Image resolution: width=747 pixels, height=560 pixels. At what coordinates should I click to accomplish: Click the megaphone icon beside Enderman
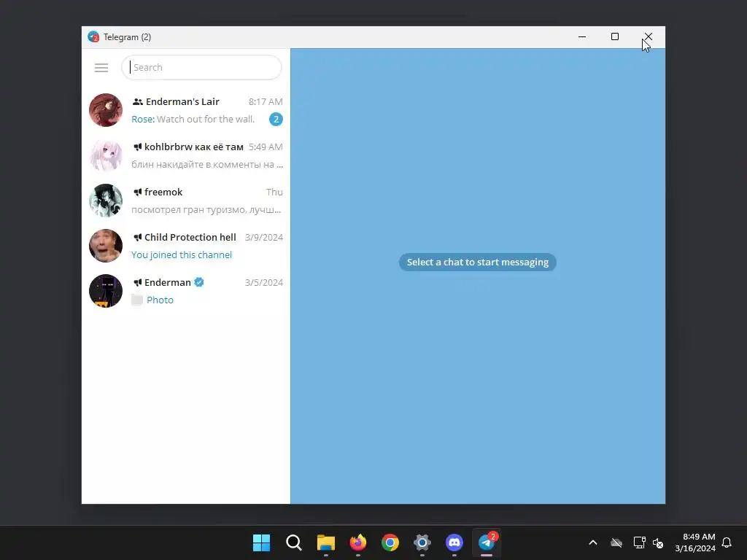click(x=138, y=282)
